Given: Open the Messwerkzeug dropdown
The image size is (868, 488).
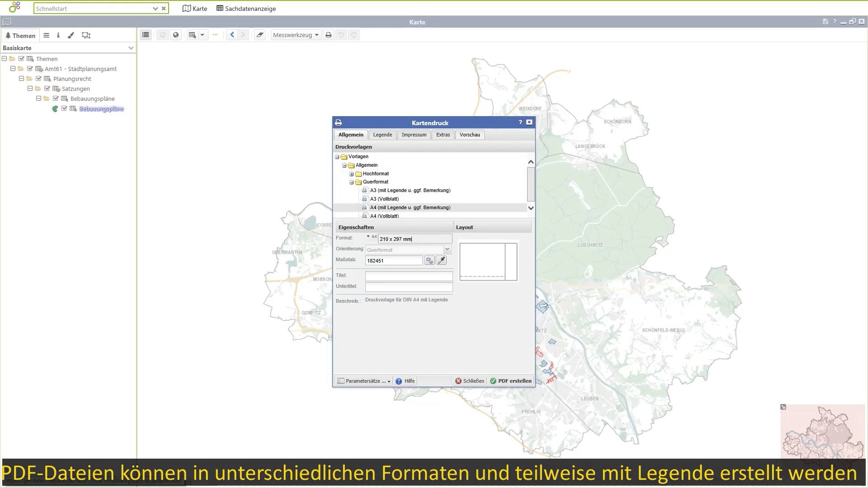Looking at the screenshot, I should [x=296, y=35].
